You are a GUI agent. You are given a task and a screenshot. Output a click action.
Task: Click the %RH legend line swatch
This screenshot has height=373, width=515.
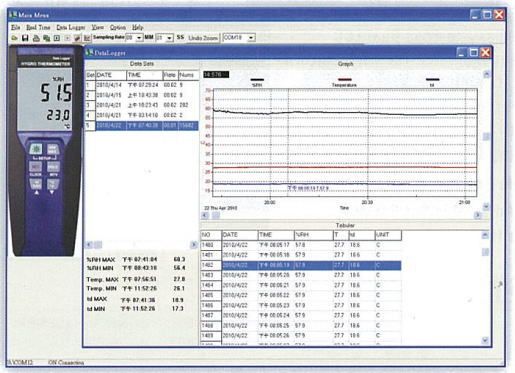tap(257, 80)
